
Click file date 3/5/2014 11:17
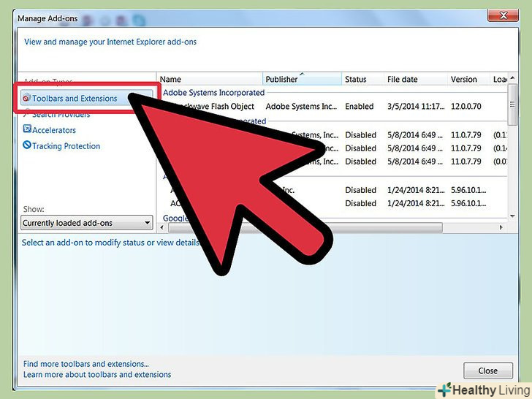[x=416, y=107]
